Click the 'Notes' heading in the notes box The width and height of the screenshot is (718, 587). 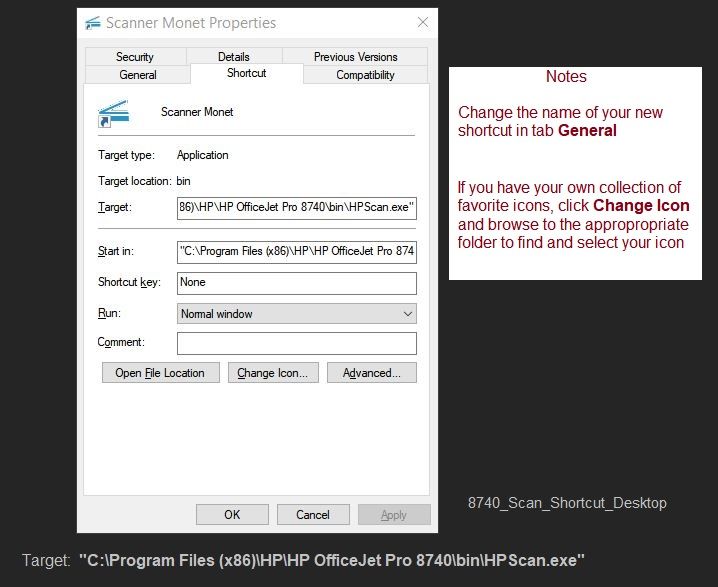pyautogui.click(x=566, y=76)
